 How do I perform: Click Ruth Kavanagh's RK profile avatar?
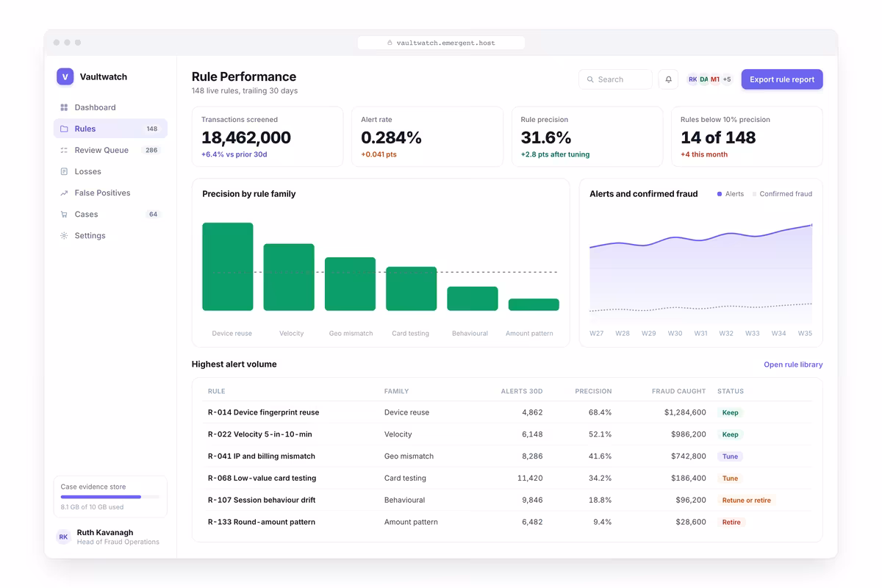coord(64,537)
